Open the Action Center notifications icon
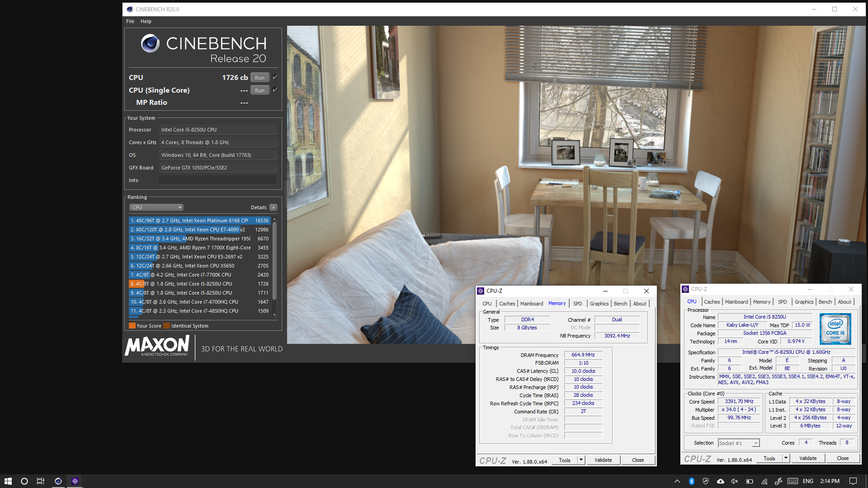 point(853,481)
